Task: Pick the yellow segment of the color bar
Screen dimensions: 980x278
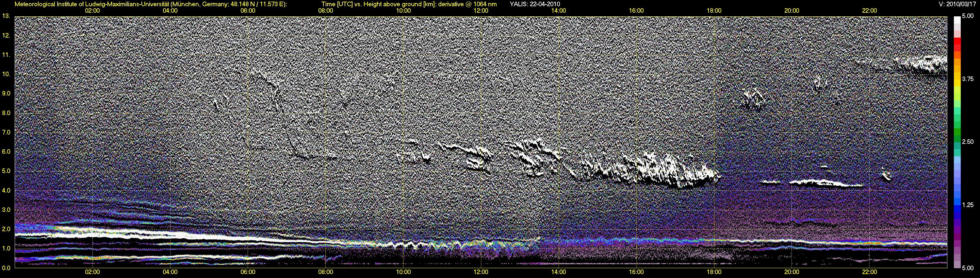Action: 957,83
